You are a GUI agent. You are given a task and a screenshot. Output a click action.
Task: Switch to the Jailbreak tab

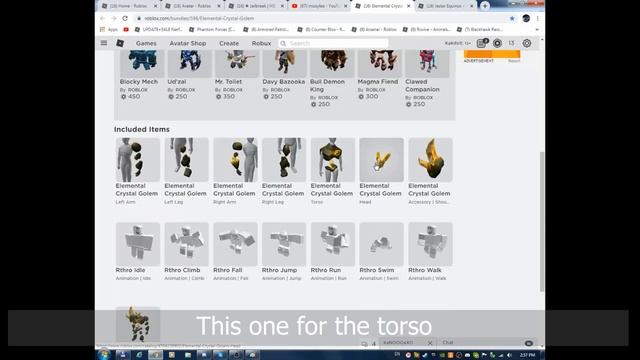click(256, 6)
